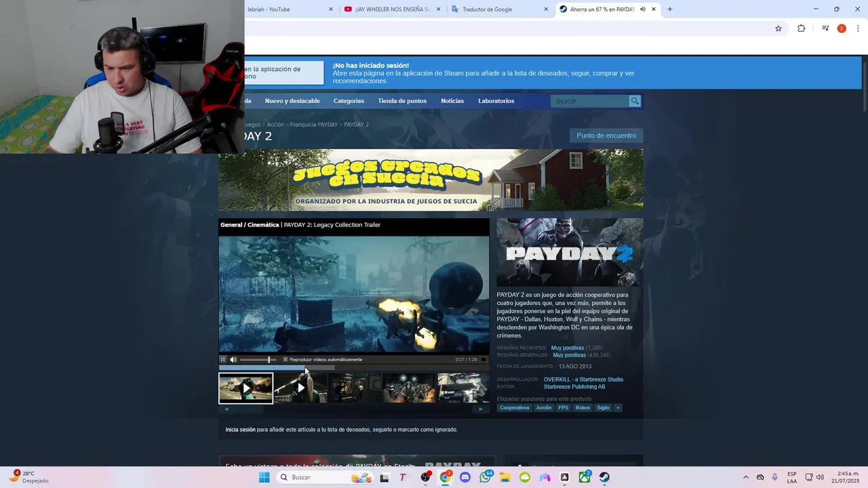Viewport: 868px width, 488px height.
Task: Show hidden system tray icons chevron
Action: click(x=745, y=477)
